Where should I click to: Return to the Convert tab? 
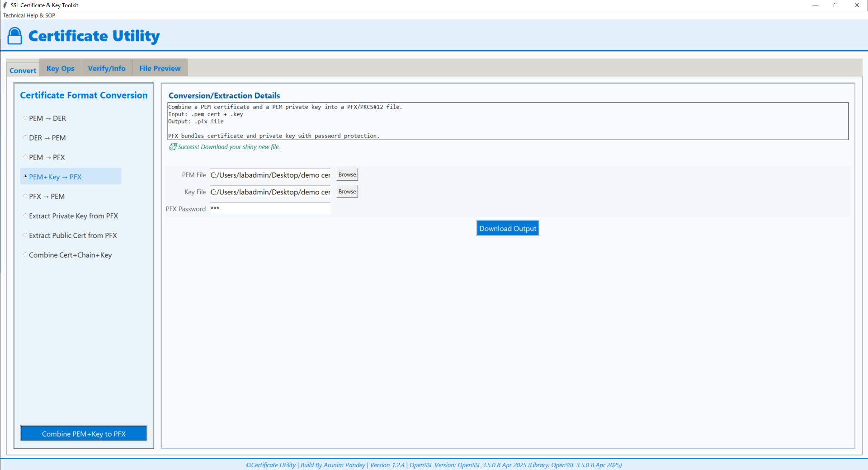pos(22,70)
